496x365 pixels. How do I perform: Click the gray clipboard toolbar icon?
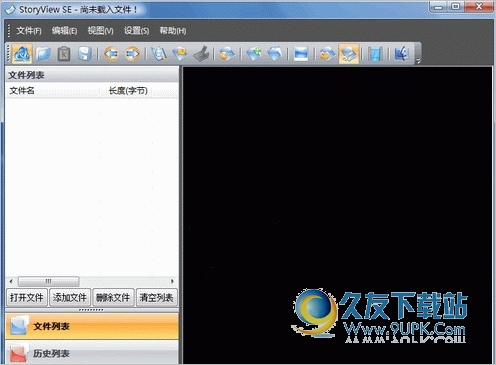pyautogui.click(x=64, y=54)
